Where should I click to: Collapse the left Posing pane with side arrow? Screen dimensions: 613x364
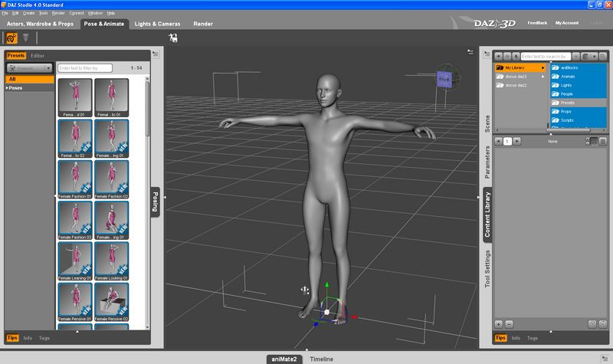coord(165,198)
